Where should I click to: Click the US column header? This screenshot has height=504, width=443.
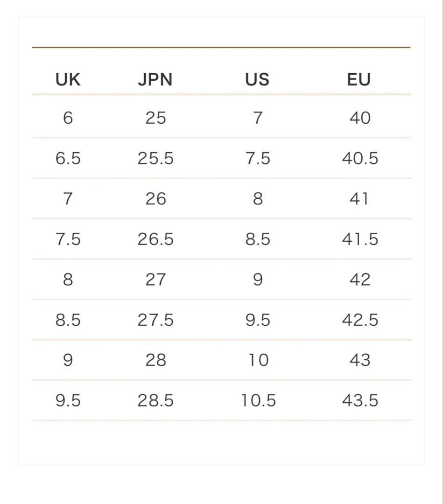[257, 79]
